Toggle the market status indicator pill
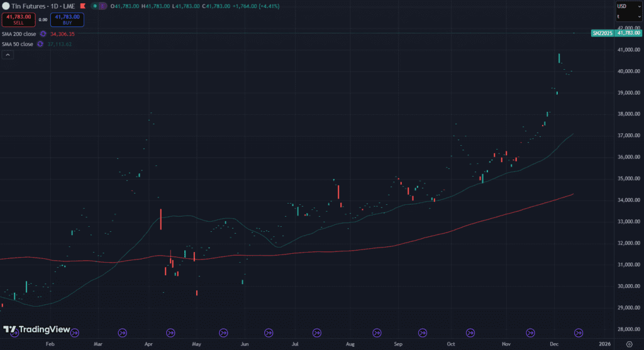Viewport: 644px width, 350px height. coord(99,6)
